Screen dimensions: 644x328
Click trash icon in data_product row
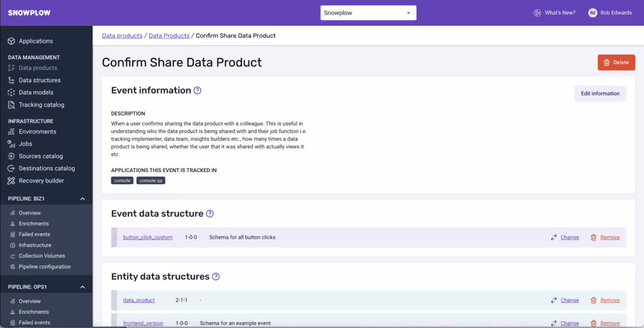coord(594,300)
